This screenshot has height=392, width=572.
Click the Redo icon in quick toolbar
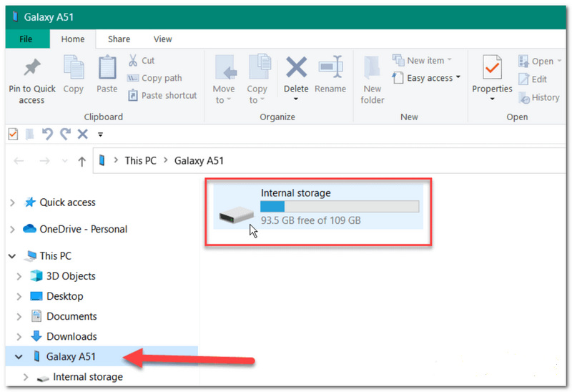[x=65, y=134]
